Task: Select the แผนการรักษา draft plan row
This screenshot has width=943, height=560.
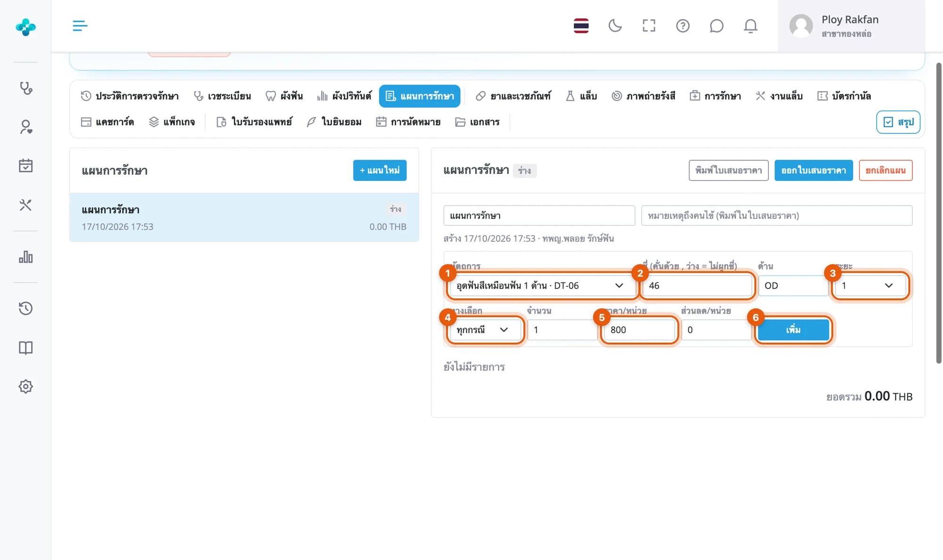Action: click(x=244, y=217)
